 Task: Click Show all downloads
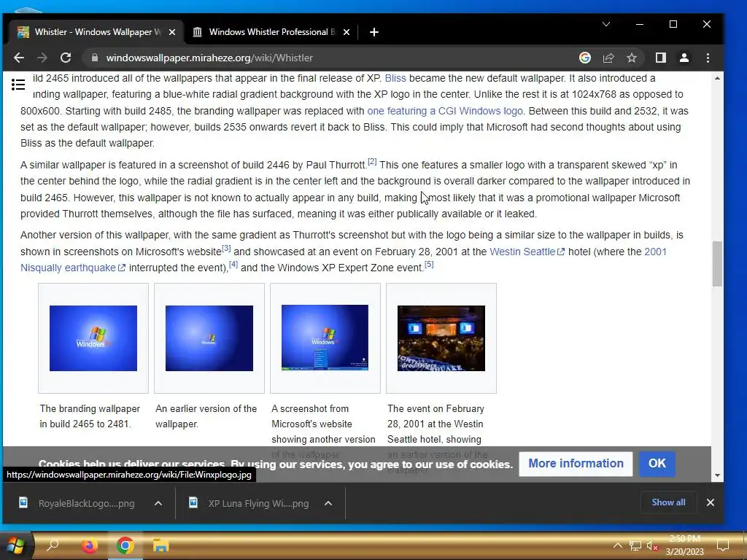pyautogui.click(x=668, y=502)
